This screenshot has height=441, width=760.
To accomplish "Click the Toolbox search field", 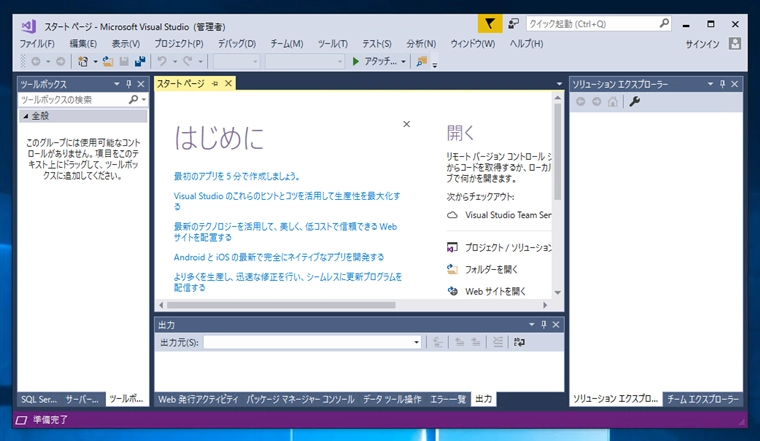I will click(x=73, y=100).
